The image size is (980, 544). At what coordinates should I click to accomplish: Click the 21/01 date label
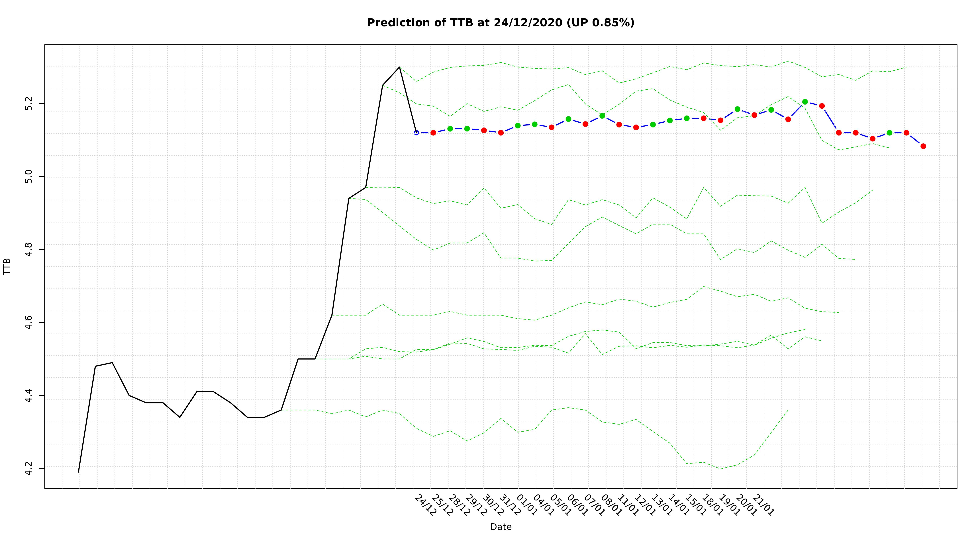coord(763,505)
